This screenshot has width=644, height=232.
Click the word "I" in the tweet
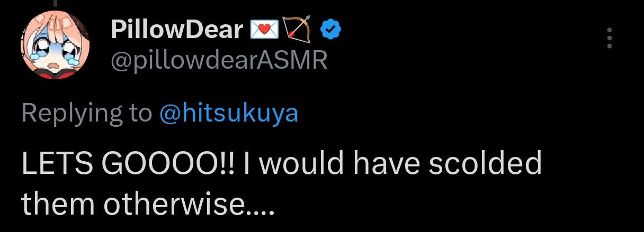[247, 165]
